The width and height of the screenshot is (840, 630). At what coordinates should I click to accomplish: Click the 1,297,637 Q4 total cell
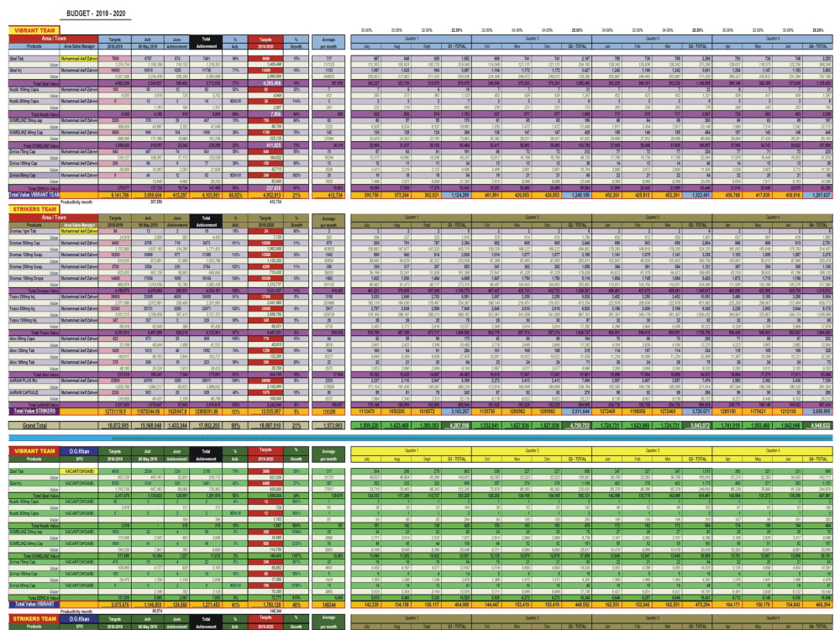click(x=817, y=195)
